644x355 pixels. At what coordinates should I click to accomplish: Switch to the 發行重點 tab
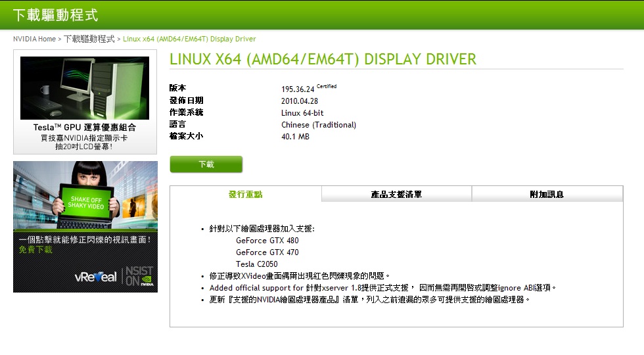tap(245, 194)
